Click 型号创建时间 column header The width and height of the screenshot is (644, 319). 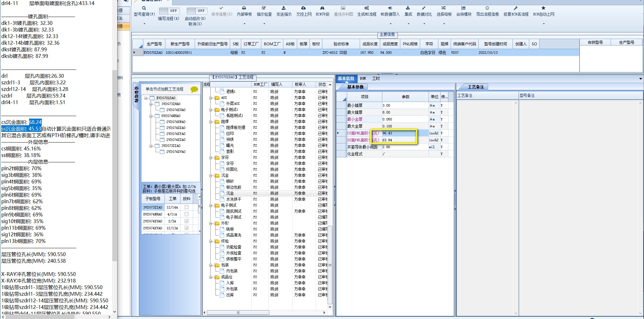pos(495,44)
